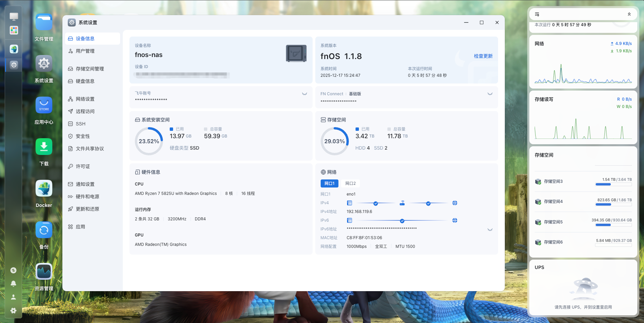Select SSH in the settings sidebar

80,124
